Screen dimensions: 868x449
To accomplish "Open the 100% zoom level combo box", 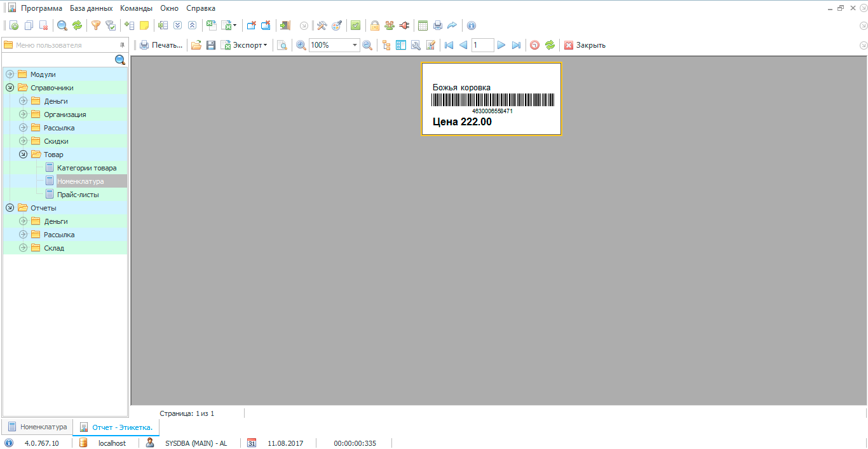I will (x=334, y=45).
